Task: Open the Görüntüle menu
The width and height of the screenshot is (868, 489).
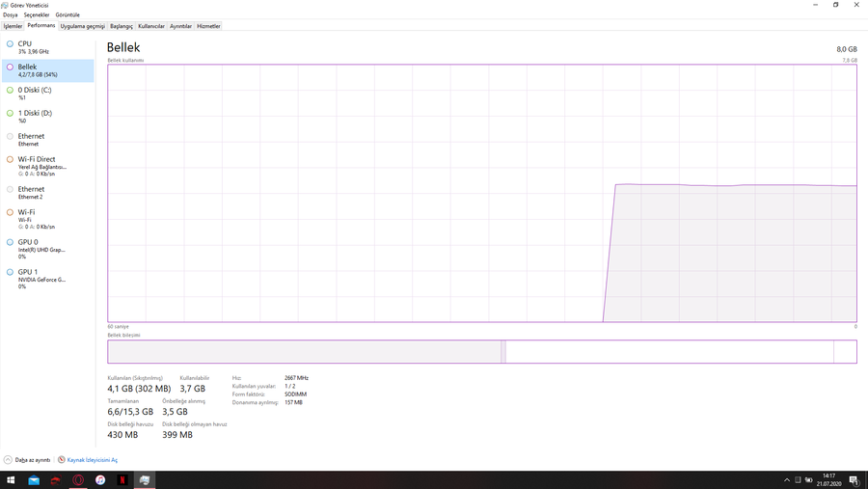Action: [x=68, y=15]
